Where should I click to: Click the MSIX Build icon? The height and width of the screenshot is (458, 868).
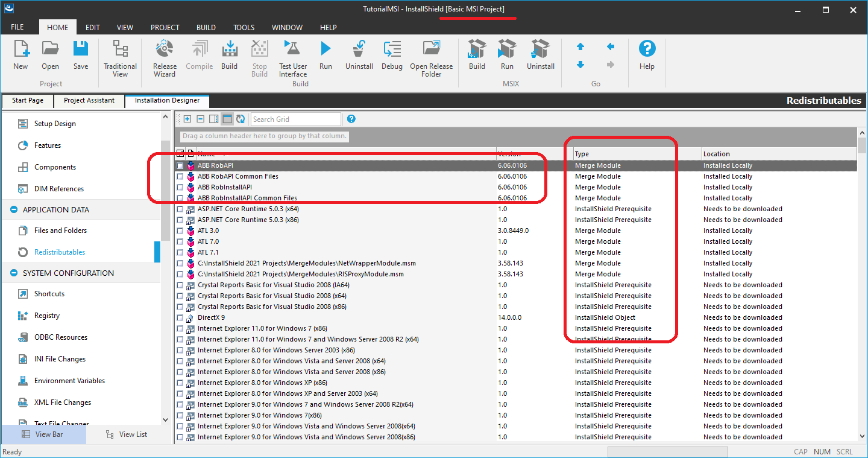(x=477, y=56)
